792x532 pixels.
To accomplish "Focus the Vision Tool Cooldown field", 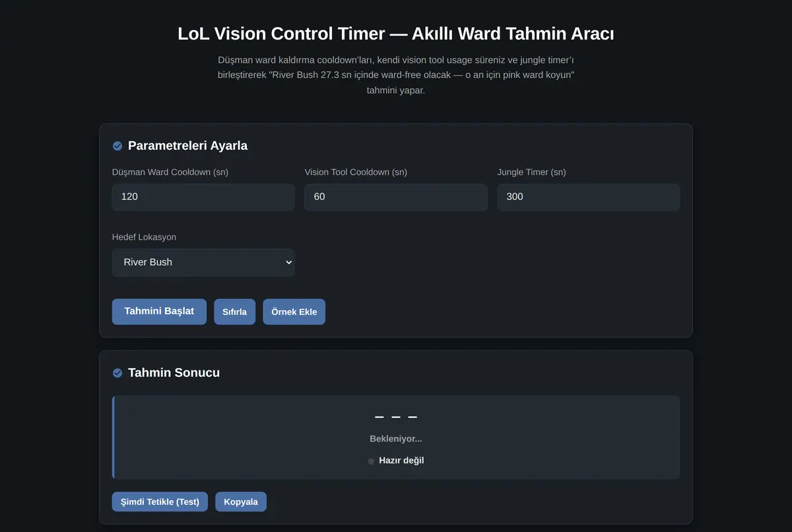I will pyautogui.click(x=396, y=197).
